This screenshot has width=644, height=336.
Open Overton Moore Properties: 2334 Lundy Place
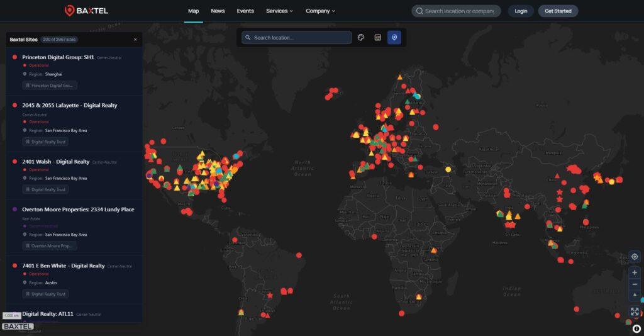coord(78,209)
